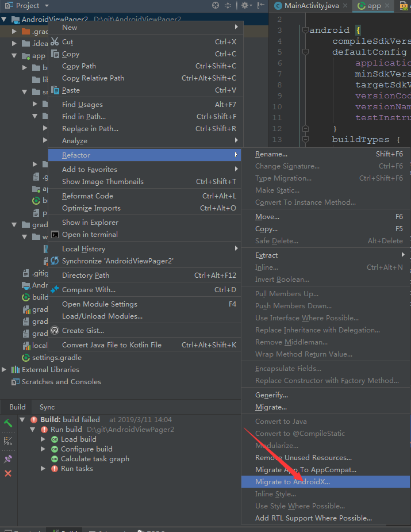Click the terminal icon beside Open in terminal
This screenshot has height=532, width=411.
[55, 235]
